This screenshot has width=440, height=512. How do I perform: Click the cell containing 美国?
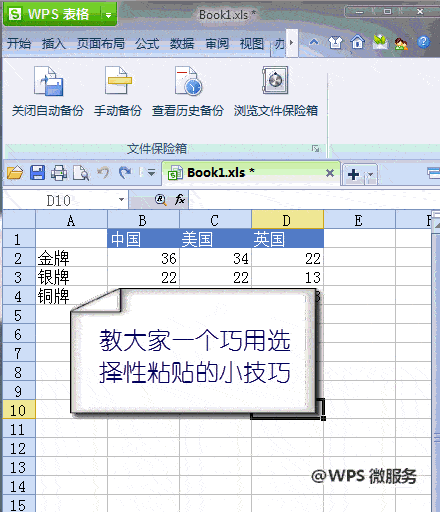click(215, 239)
